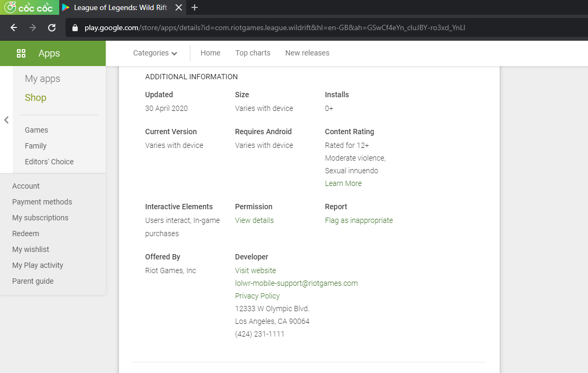Click the lolwr-mobile-support@riotgames.com email link

296,283
